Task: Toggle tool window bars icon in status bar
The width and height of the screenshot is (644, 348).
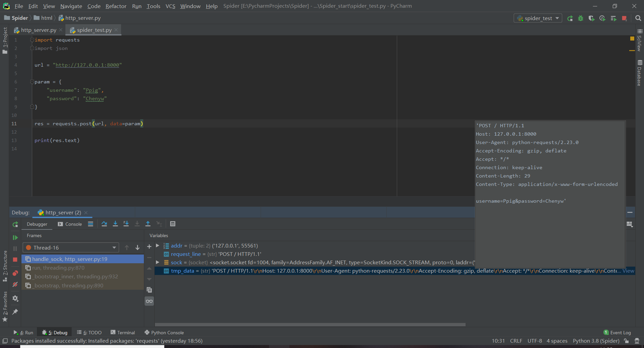Action: 5,341
